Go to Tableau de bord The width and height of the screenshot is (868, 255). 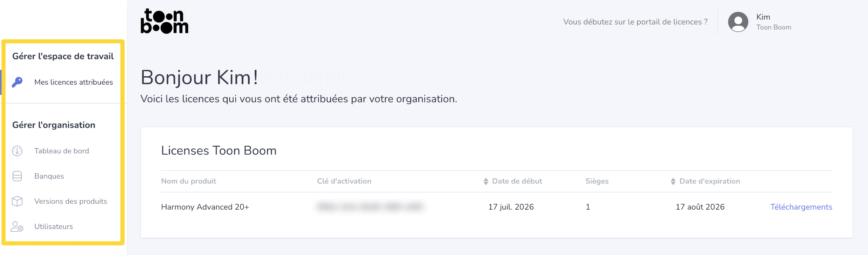pyautogui.click(x=62, y=151)
